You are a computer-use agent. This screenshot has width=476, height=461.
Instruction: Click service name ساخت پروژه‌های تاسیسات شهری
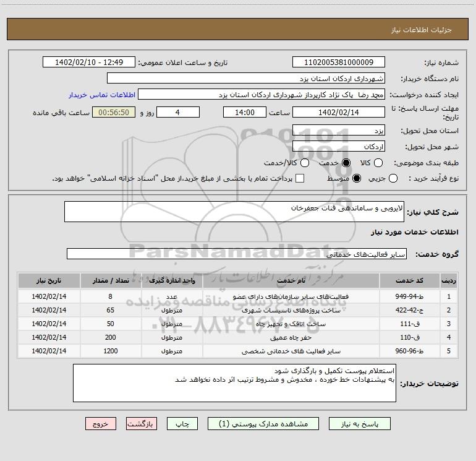pos(291,310)
